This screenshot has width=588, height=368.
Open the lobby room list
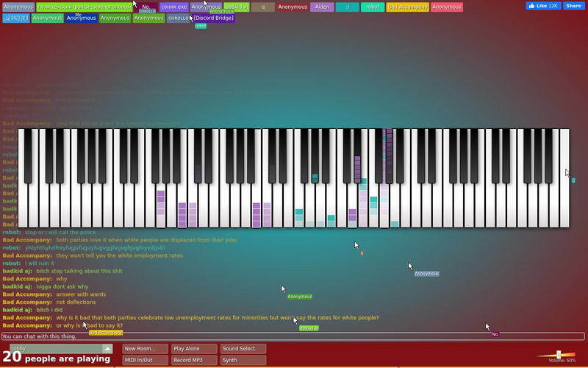(61, 349)
